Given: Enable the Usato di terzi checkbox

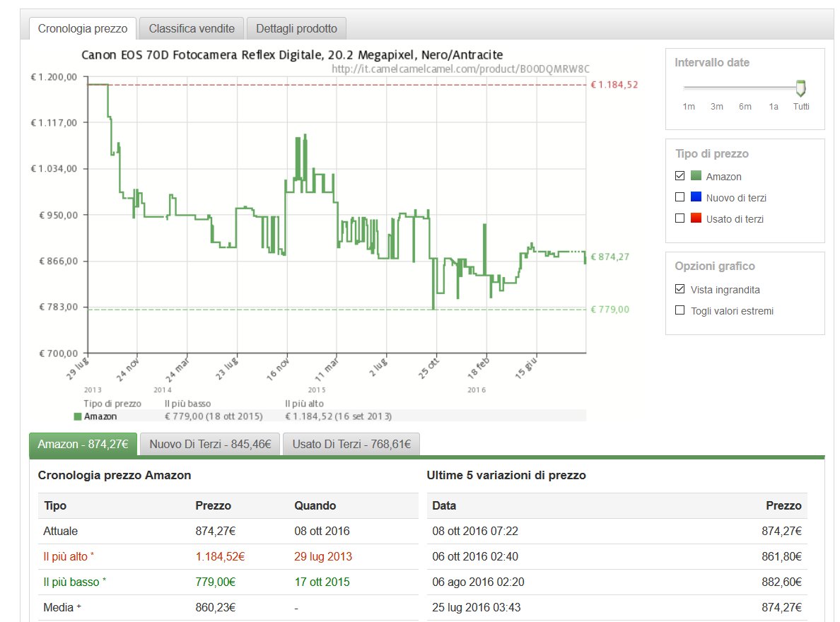Looking at the screenshot, I should pos(679,218).
